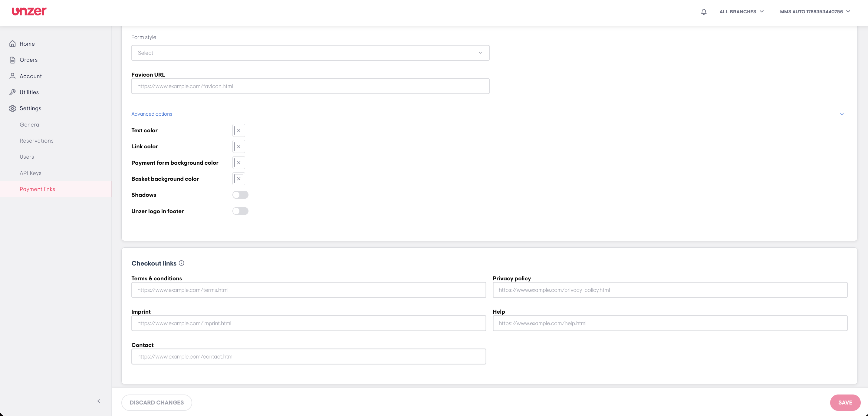Click the Settings gear icon

click(12, 108)
